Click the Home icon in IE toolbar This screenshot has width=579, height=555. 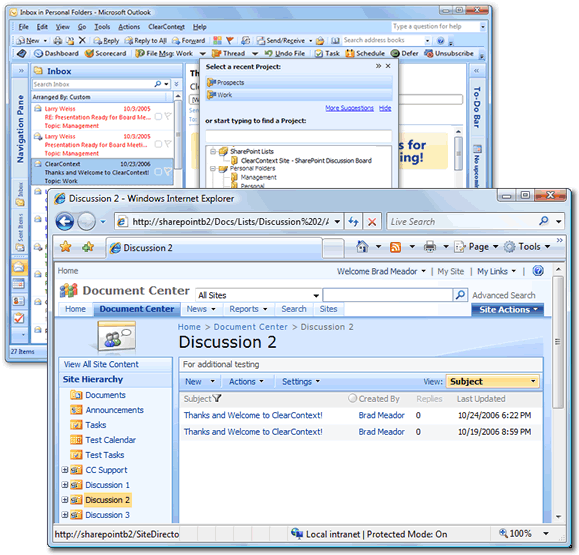[x=362, y=247]
